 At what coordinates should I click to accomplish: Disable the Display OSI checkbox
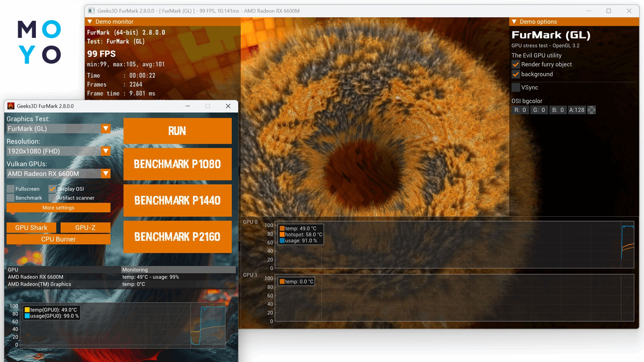[x=52, y=189]
